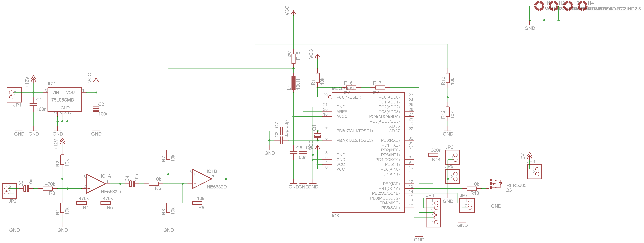
Task: Select the C2 100u polarized capacitor
Action: point(96,109)
